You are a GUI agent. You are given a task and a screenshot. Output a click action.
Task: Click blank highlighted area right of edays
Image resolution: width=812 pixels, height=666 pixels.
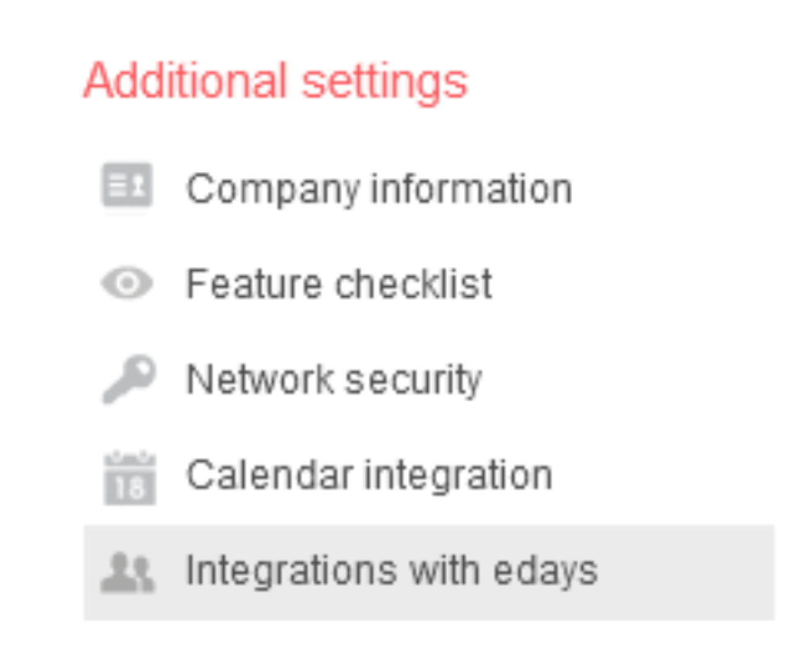click(687, 572)
